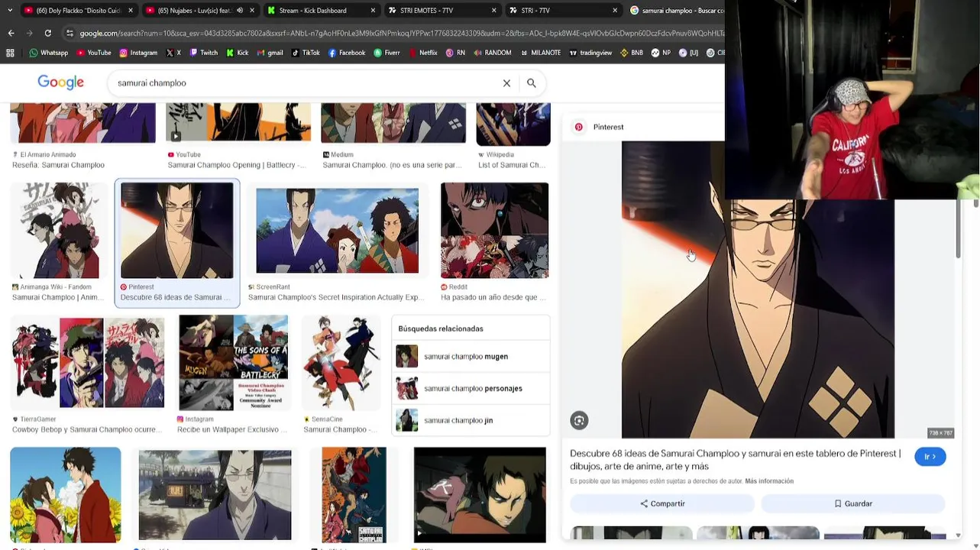The height and width of the screenshot is (550, 980).
Task: Open the Instagram Sons of a Battlecry result
Action: point(233,363)
